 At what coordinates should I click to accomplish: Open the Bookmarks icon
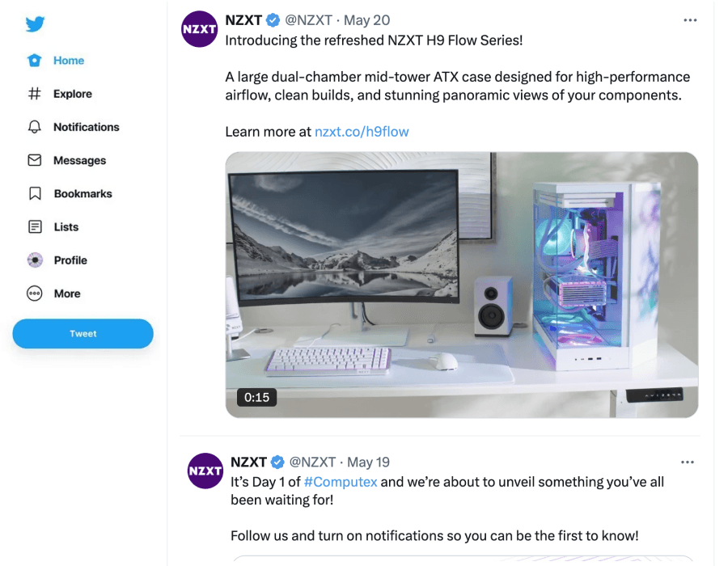(x=35, y=193)
